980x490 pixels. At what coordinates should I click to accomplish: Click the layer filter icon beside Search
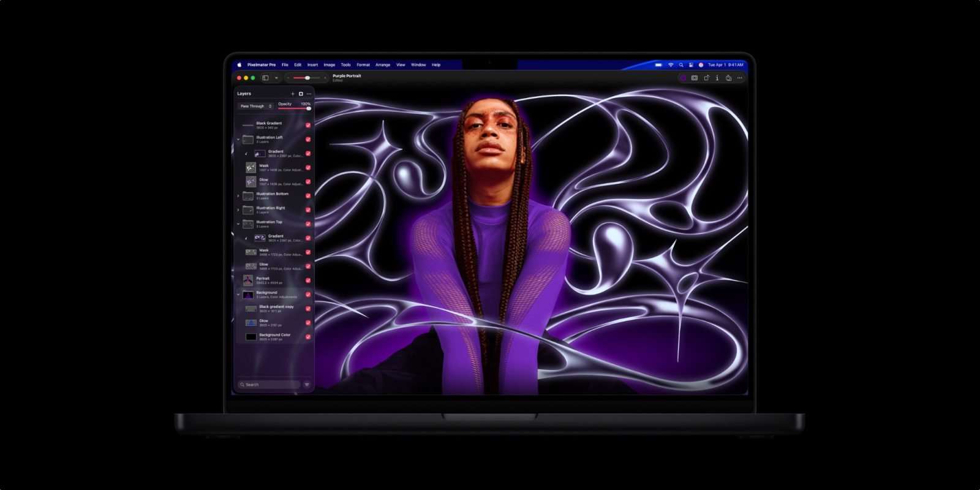[307, 385]
